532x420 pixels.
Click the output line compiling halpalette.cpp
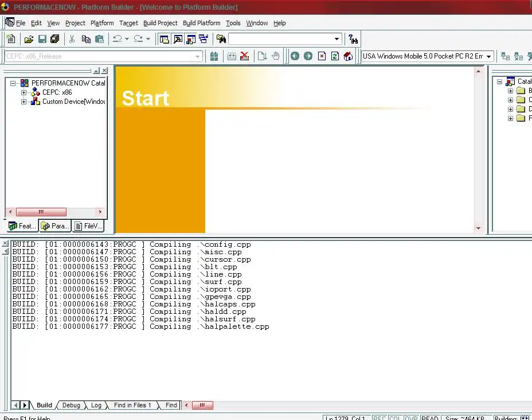(x=141, y=326)
